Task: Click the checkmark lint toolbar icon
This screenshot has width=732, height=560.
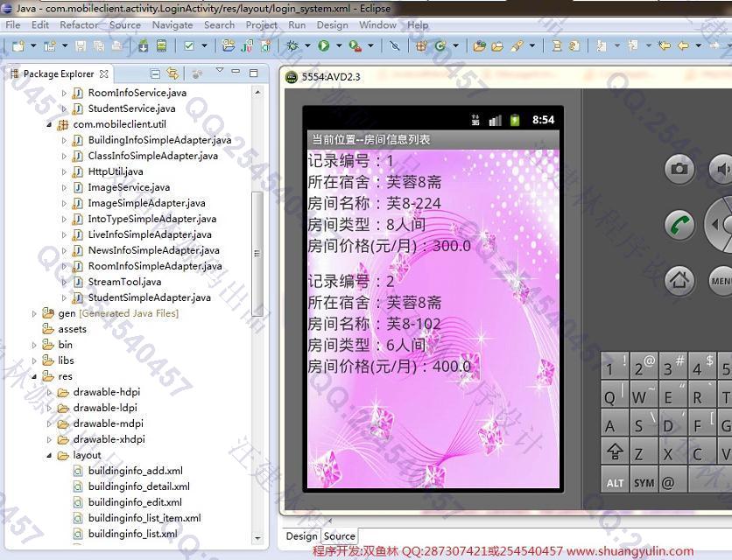Action: click(x=189, y=45)
